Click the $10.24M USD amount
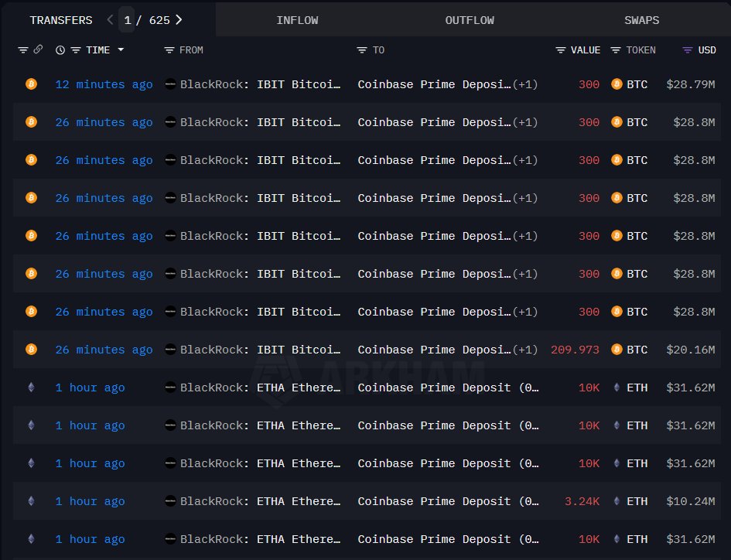This screenshot has width=731, height=560. [691, 501]
